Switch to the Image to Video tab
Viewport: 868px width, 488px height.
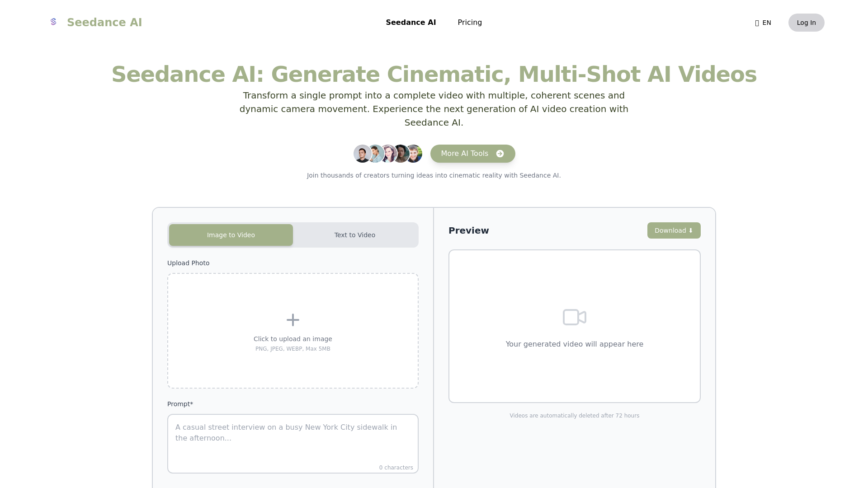pyautogui.click(x=231, y=235)
